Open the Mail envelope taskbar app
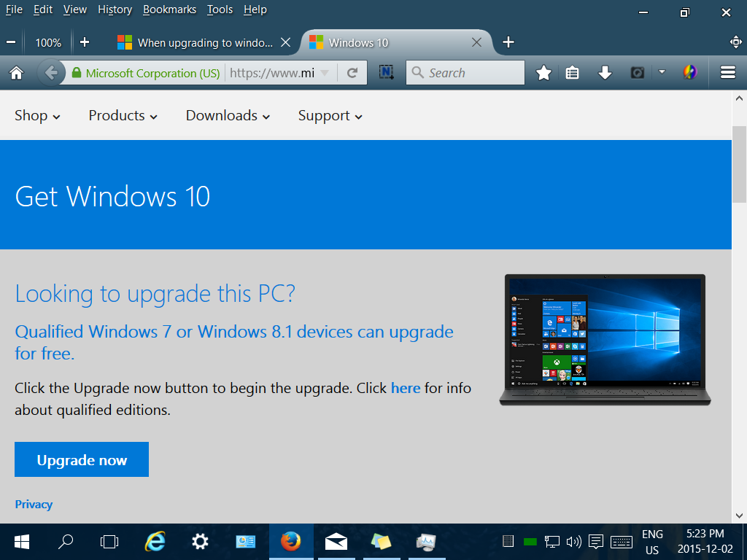 pyautogui.click(x=336, y=542)
